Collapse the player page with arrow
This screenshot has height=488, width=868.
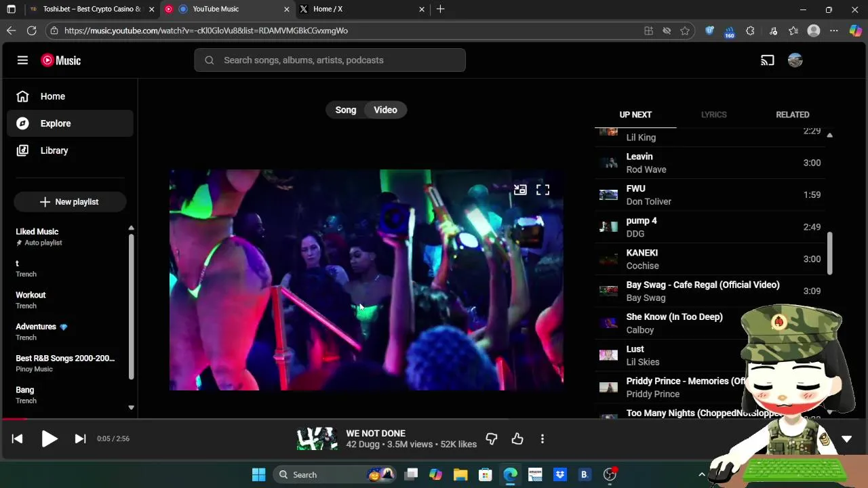click(x=847, y=439)
